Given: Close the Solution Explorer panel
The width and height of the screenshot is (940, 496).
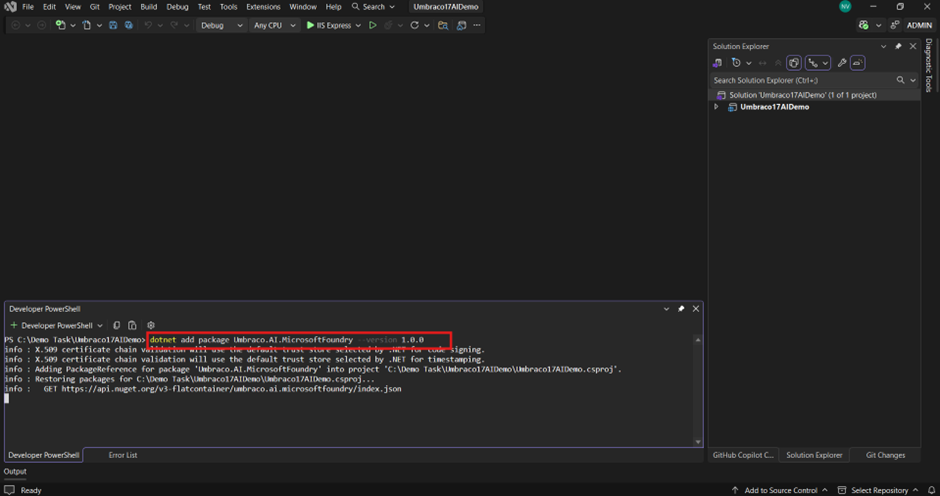Looking at the screenshot, I should click(913, 46).
